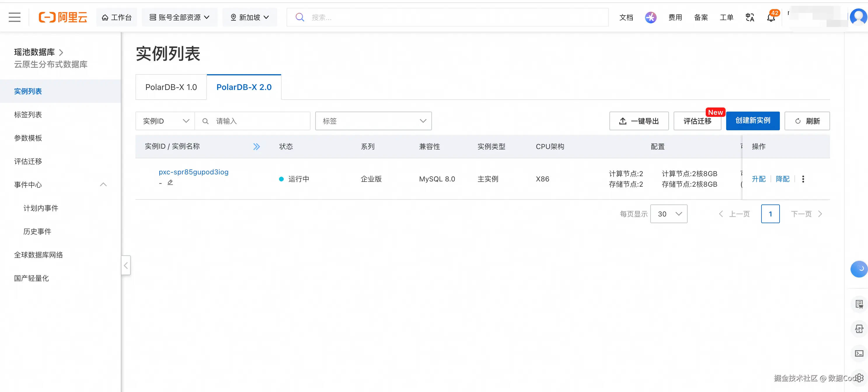The width and height of the screenshot is (868, 392).
Task: Click the language switch icon
Action: click(x=750, y=18)
